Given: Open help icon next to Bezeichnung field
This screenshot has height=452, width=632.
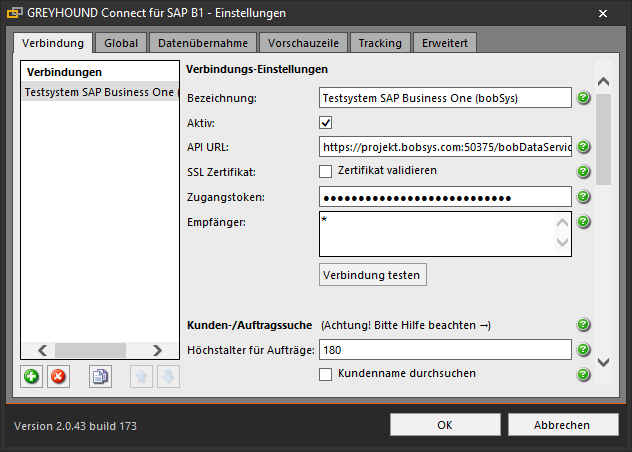Looking at the screenshot, I should 583,98.
